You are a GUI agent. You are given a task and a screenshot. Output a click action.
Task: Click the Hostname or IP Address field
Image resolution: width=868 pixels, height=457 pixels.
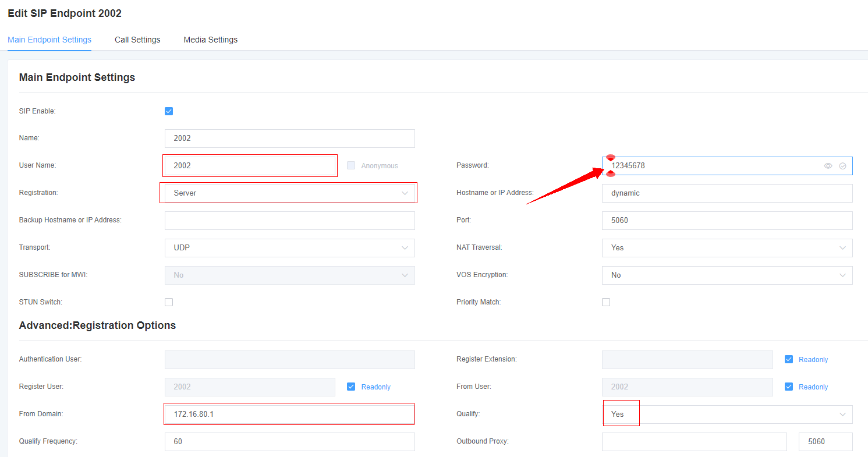(x=727, y=193)
